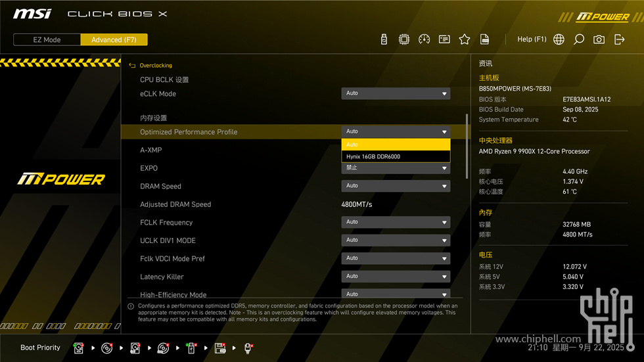
Task: Click the 12.072 V system voltage value
Action: pos(574,267)
